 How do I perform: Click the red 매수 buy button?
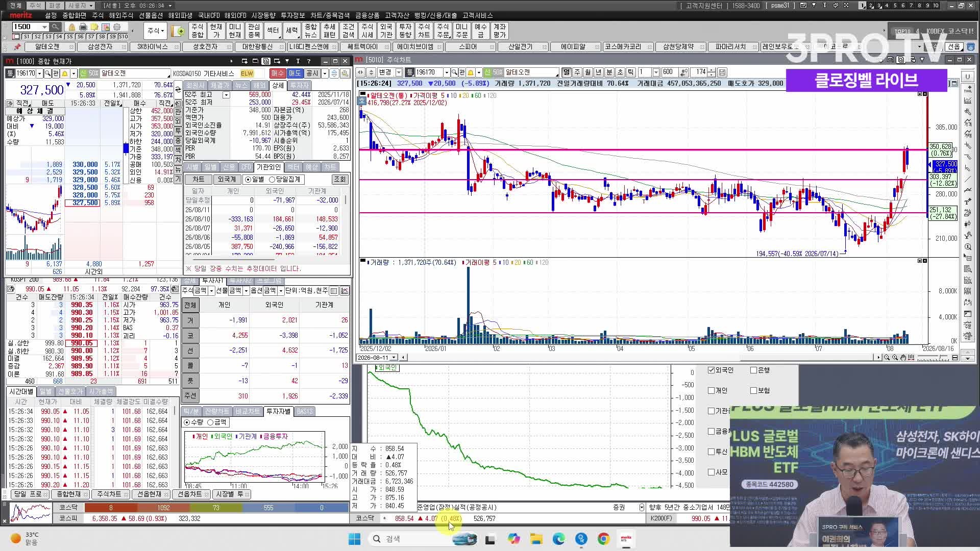[277, 73]
